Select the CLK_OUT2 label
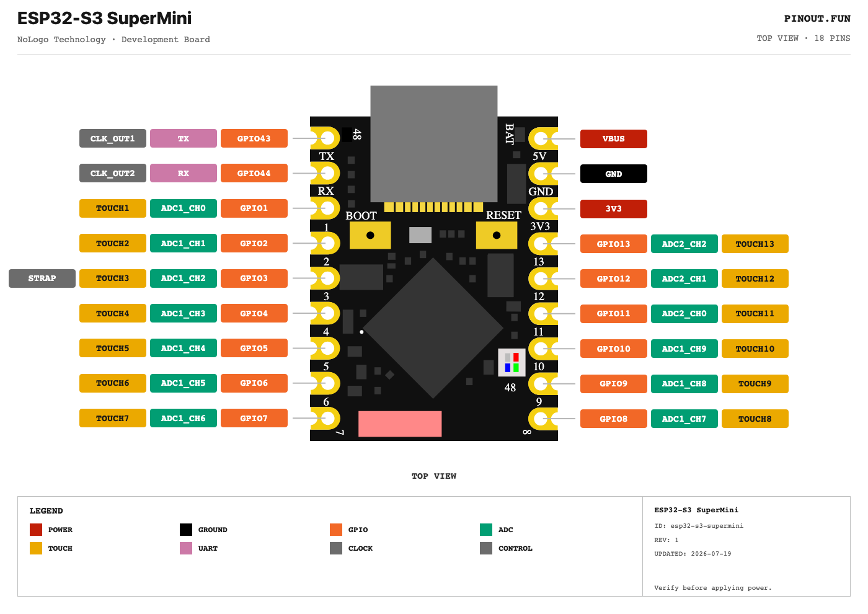The height and width of the screenshot is (614, 868). (x=113, y=173)
